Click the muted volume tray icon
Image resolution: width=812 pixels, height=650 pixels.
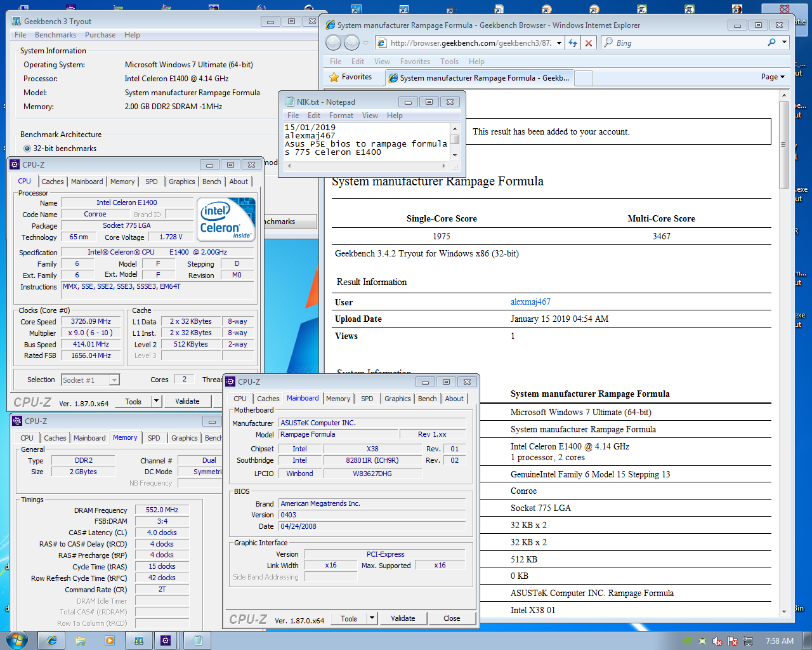[x=717, y=641]
